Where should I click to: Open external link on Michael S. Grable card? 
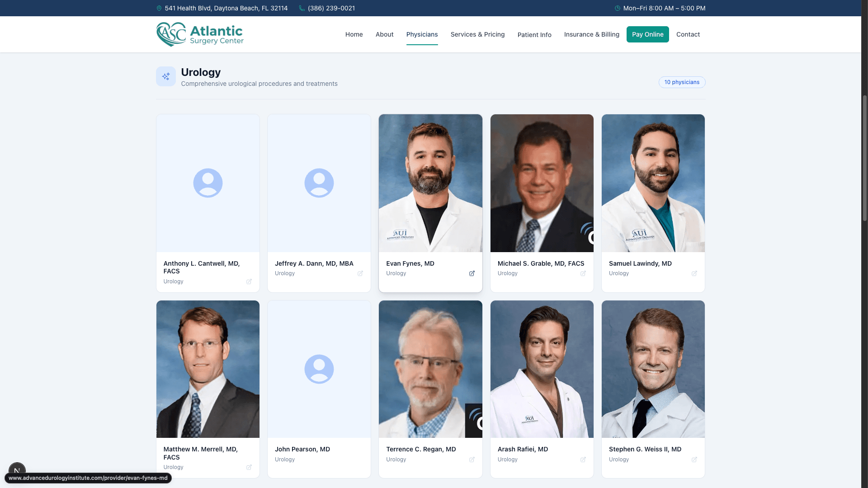[583, 273]
